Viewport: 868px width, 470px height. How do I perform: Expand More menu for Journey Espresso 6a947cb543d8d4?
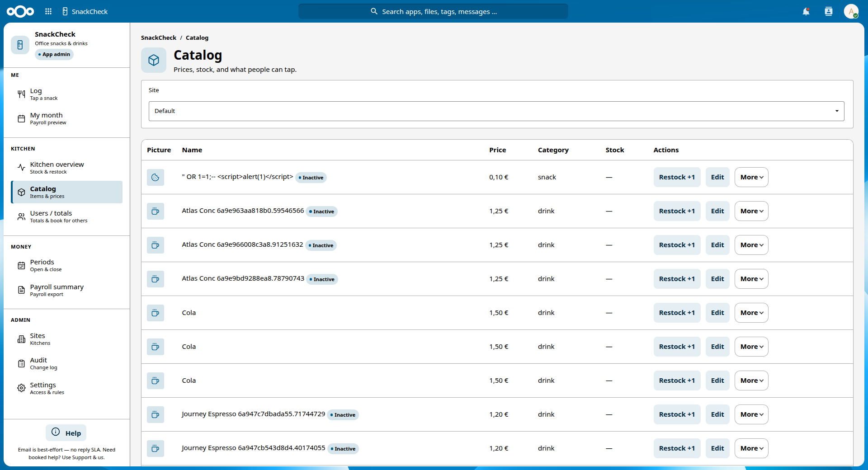point(751,448)
